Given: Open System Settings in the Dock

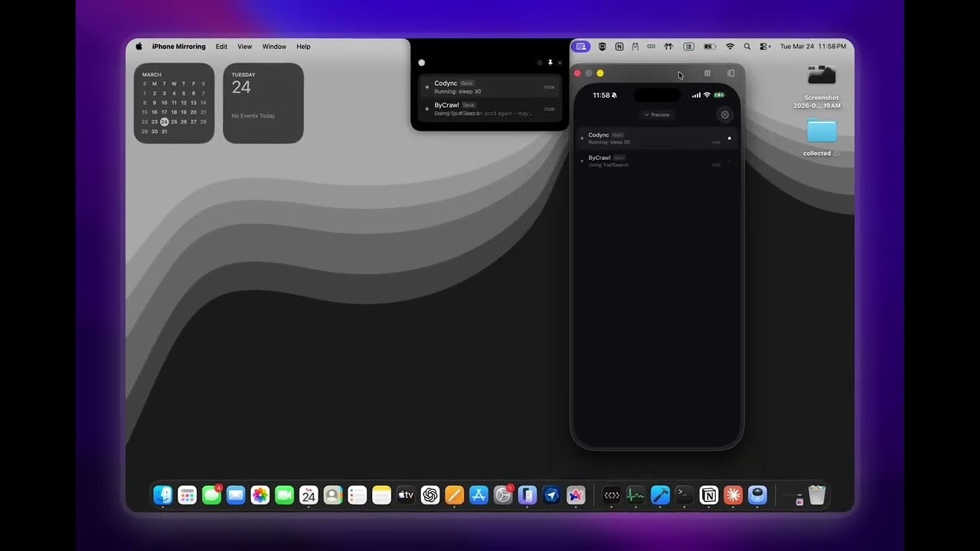Looking at the screenshot, I should point(503,495).
